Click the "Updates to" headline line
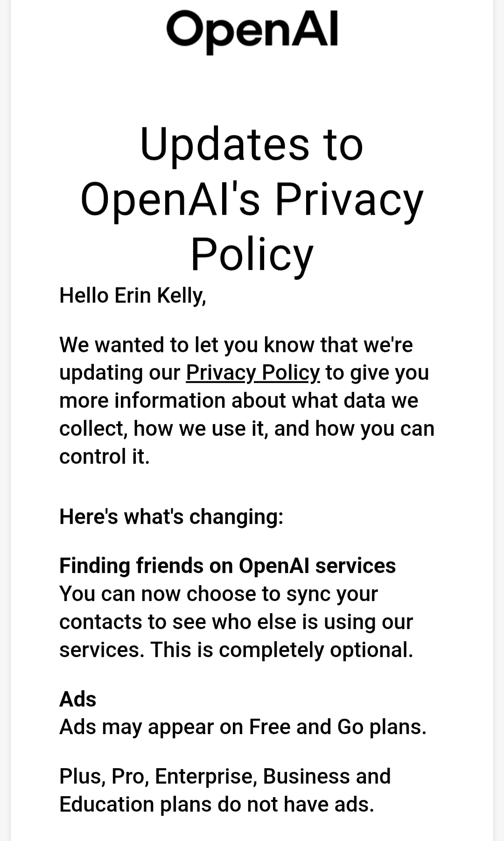 click(x=252, y=144)
